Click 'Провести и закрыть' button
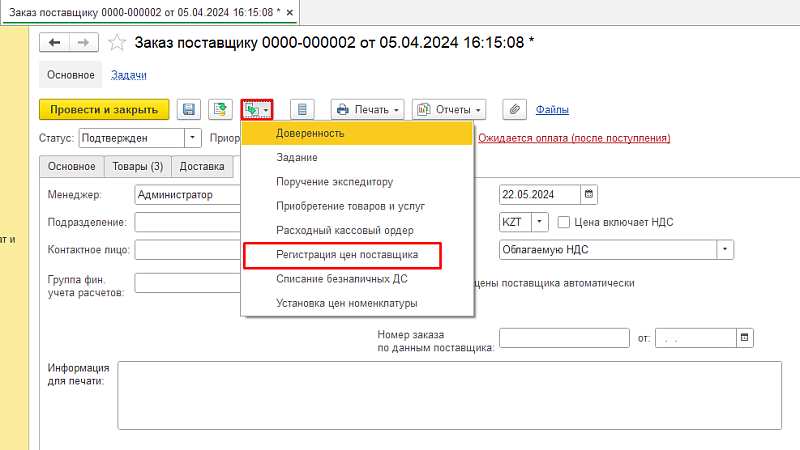800x450 pixels. (104, 109)
